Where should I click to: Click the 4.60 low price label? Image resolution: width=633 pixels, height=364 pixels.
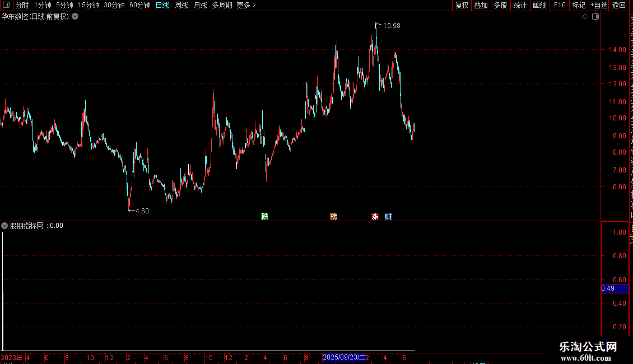(x=142, y=211)
